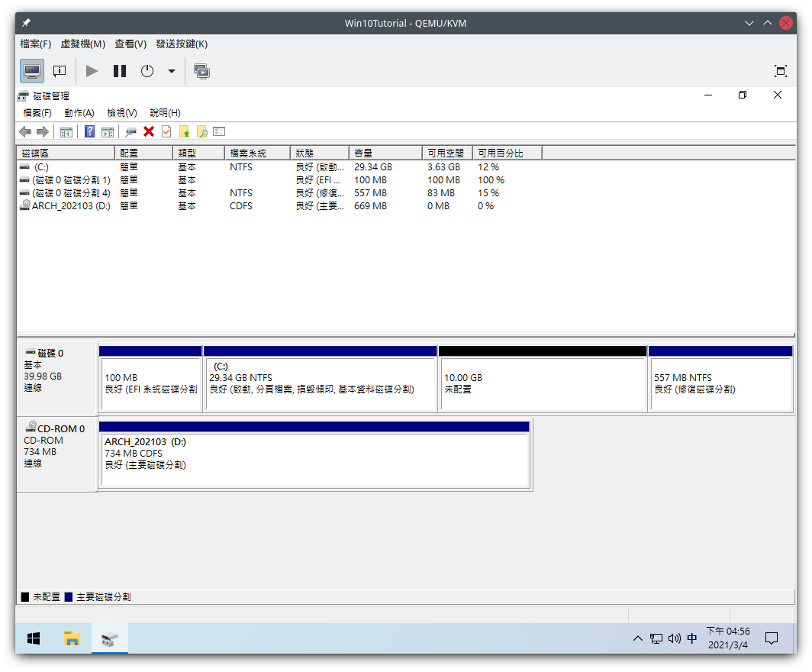Viewport: 812px width, 672px height.
Task: Open the 檢視(V) menu
Action: [122, 113]
